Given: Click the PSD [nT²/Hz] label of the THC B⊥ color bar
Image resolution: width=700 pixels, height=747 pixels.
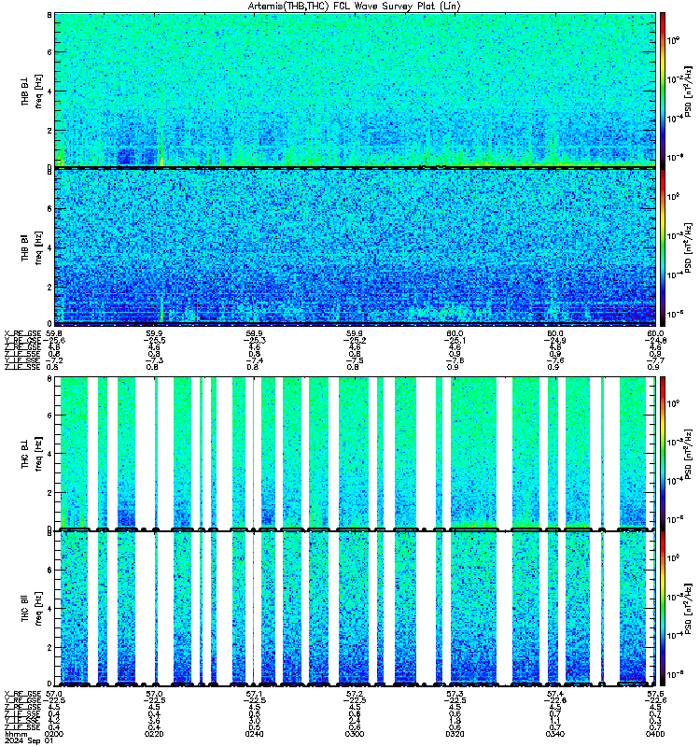Looking at the screenshot, I should click(688, 453).
